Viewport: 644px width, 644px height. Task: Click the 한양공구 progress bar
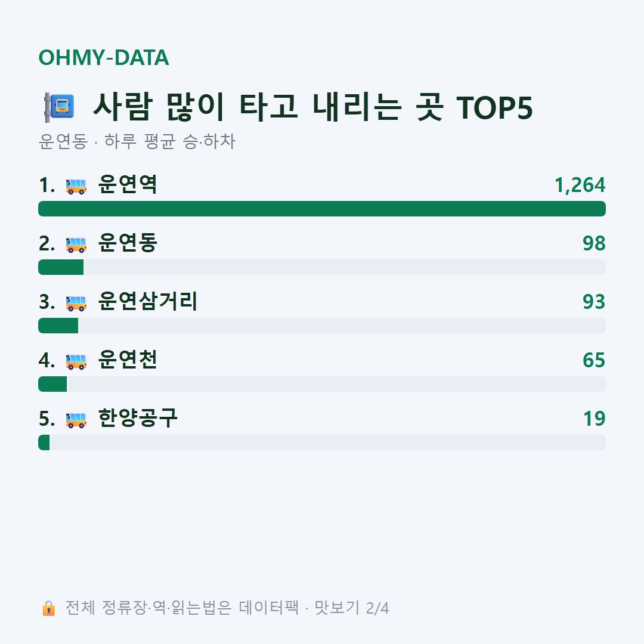coord(322,442)
